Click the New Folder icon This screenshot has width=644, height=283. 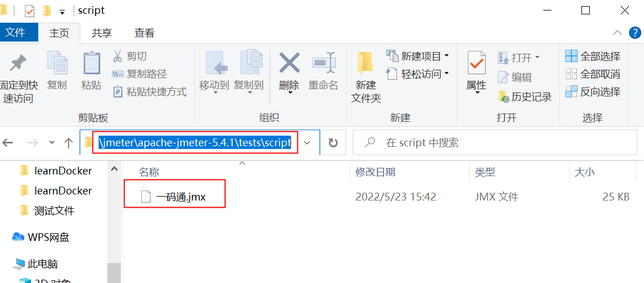(365, 63)
